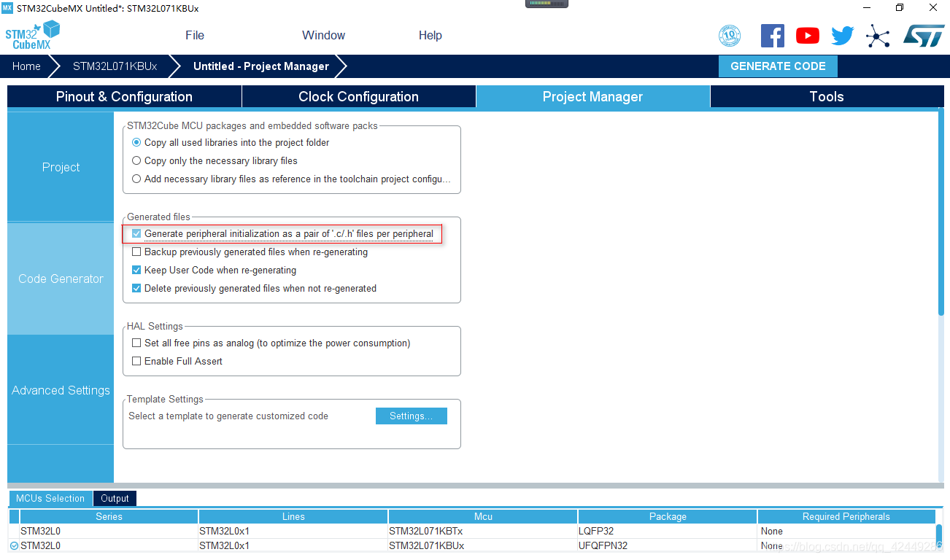The height and width of the screenshot is (560, 950).
Task: Click UFQFPN32 package cell
Action: click(x=668, y=545)
